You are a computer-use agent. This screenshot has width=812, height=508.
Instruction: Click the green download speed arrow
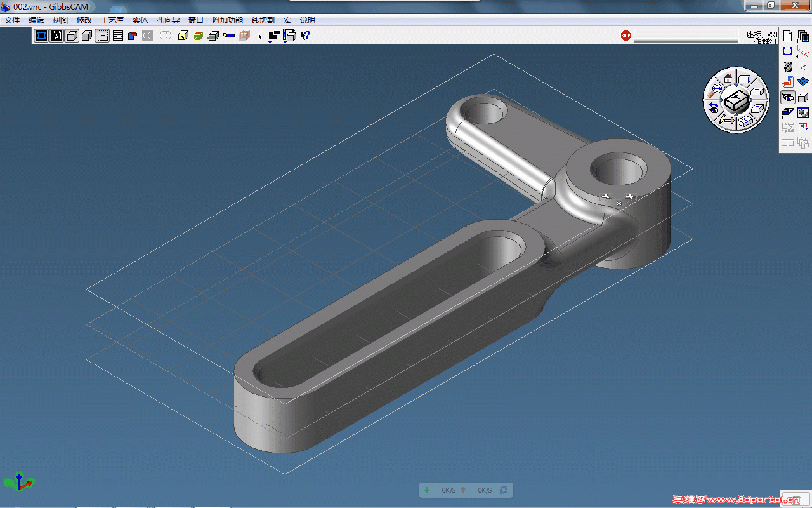[427, 490]
